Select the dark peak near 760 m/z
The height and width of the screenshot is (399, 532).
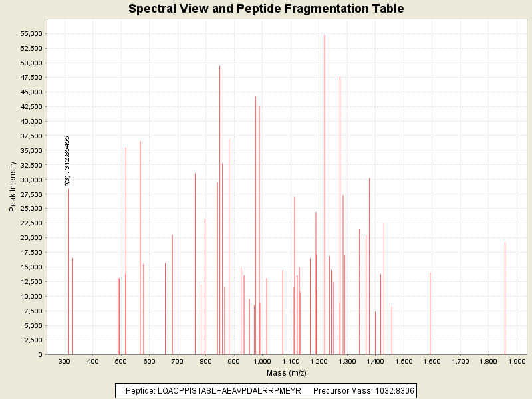pyautogui.click(x=195, y=266)
